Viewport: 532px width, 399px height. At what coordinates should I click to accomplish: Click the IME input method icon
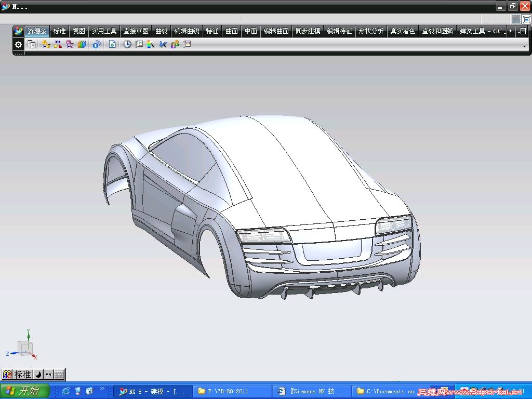pos(7,375)
